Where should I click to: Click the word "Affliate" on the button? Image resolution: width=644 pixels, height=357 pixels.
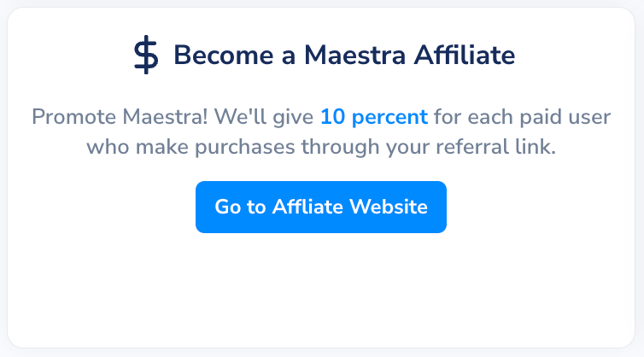(304, 207)
